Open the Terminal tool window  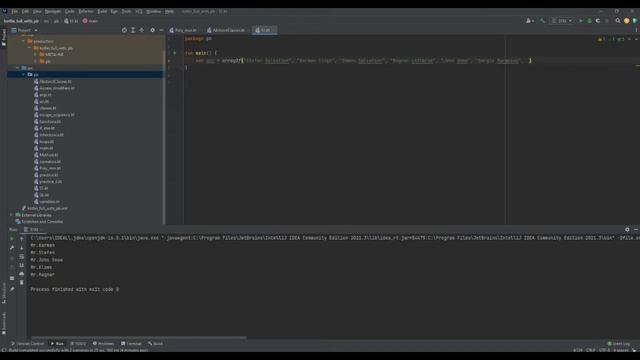coord(131,344)
